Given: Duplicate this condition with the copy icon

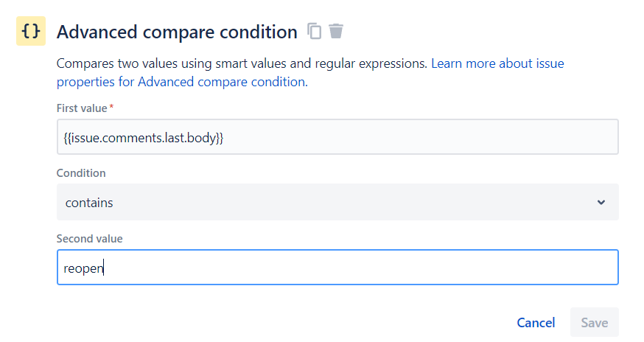Looking at the screenshot, I should pyautogui.click(x=315, y=31).
